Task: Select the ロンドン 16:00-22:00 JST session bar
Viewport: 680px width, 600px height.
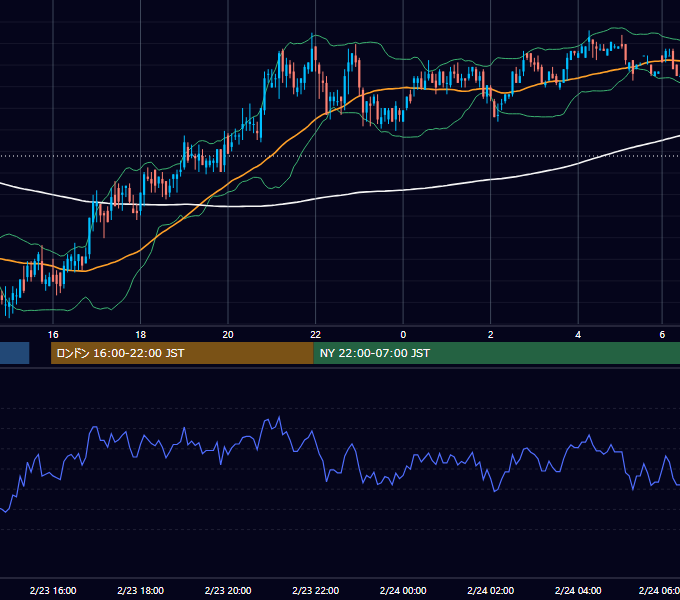Action: click(182, 353)
